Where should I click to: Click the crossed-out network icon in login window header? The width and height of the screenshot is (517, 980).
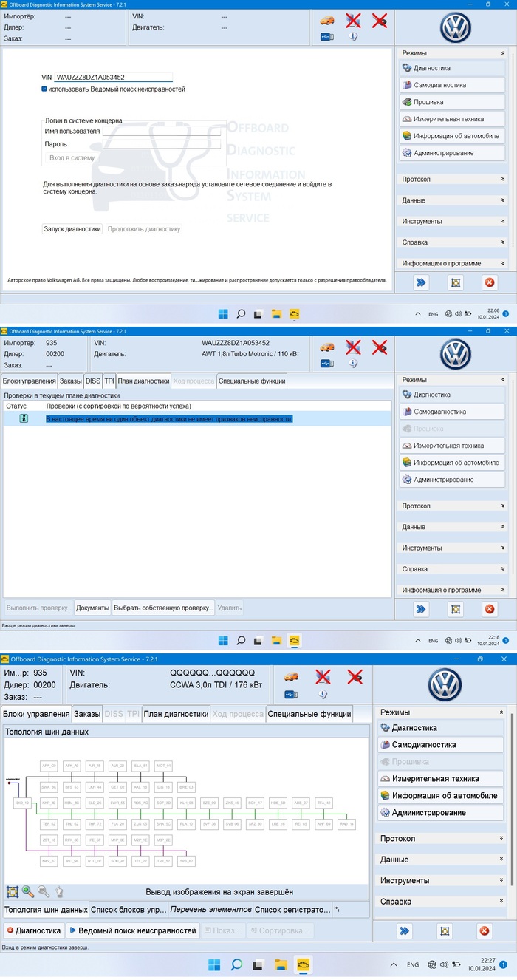click(353, 20)
